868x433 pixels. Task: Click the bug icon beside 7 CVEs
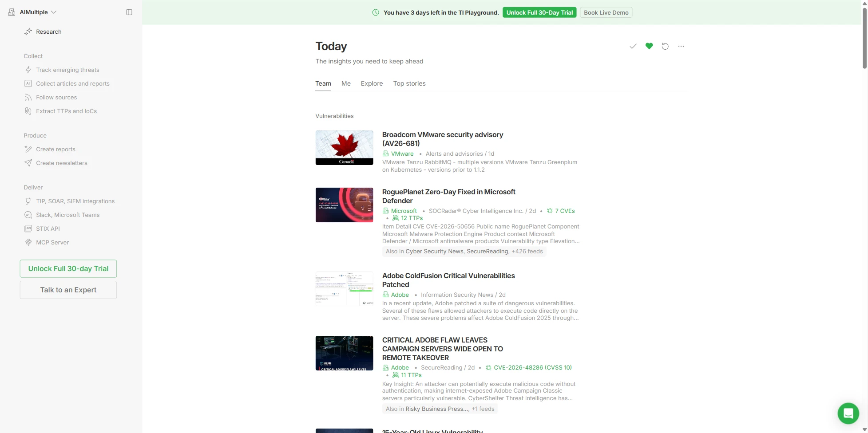pos(550,211)
